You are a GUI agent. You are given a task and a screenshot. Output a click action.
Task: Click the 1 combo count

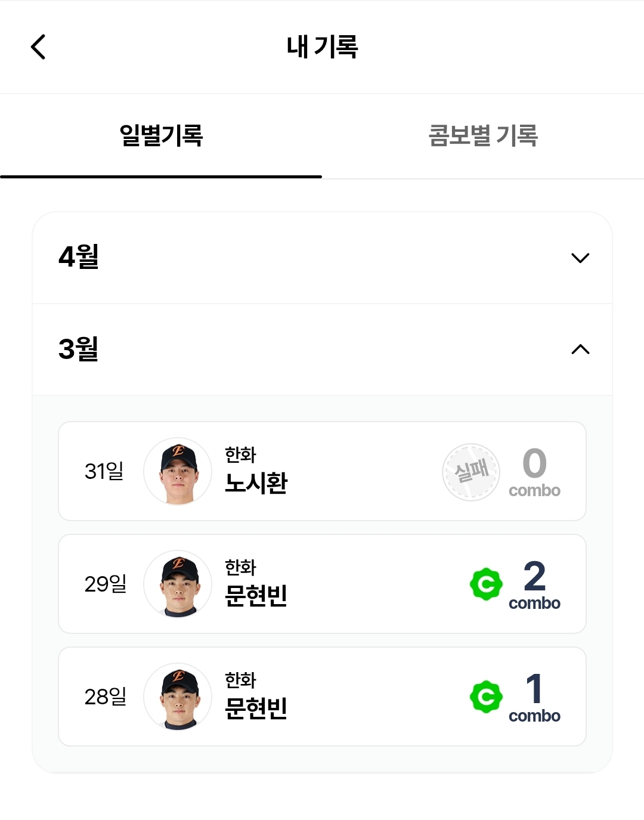(534, 697)
